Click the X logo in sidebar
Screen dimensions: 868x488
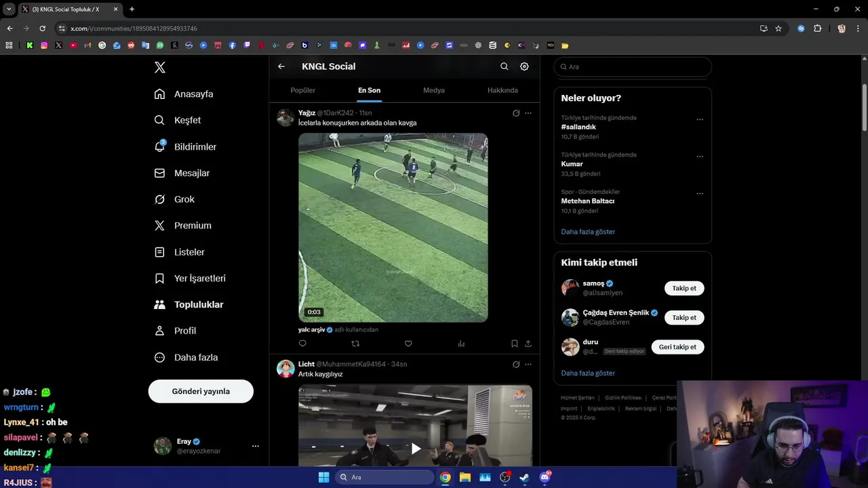tap(159, 67)
